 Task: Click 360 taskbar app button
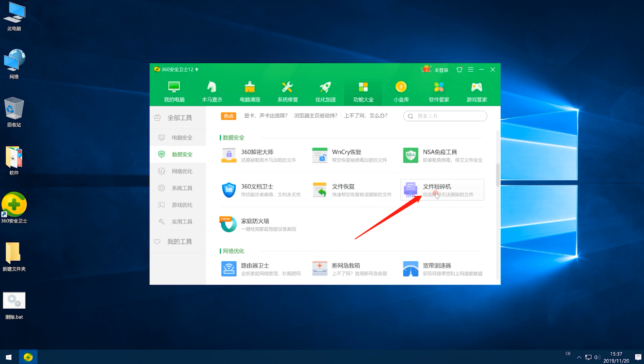click(28, 357)
